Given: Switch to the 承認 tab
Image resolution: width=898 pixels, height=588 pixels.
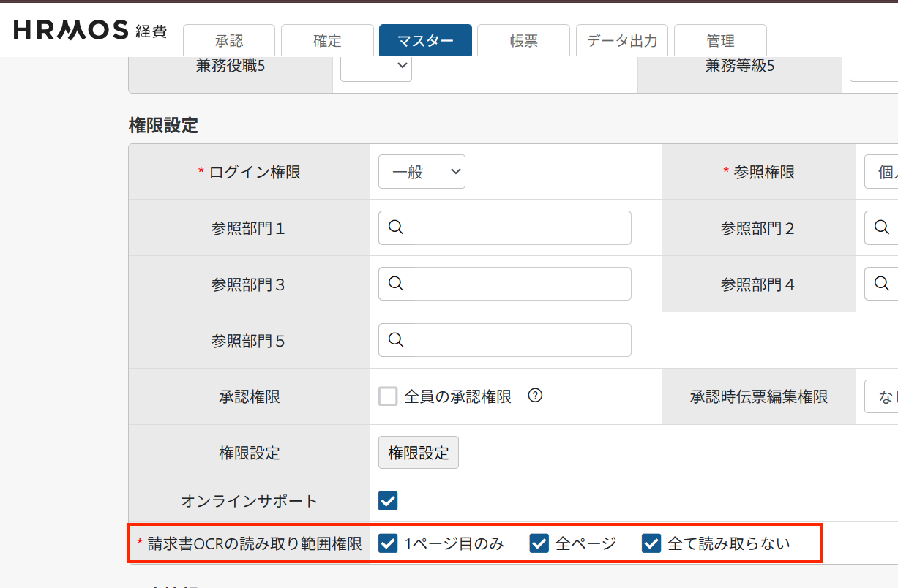Looking at the screenshot, I should click(229, 41).
